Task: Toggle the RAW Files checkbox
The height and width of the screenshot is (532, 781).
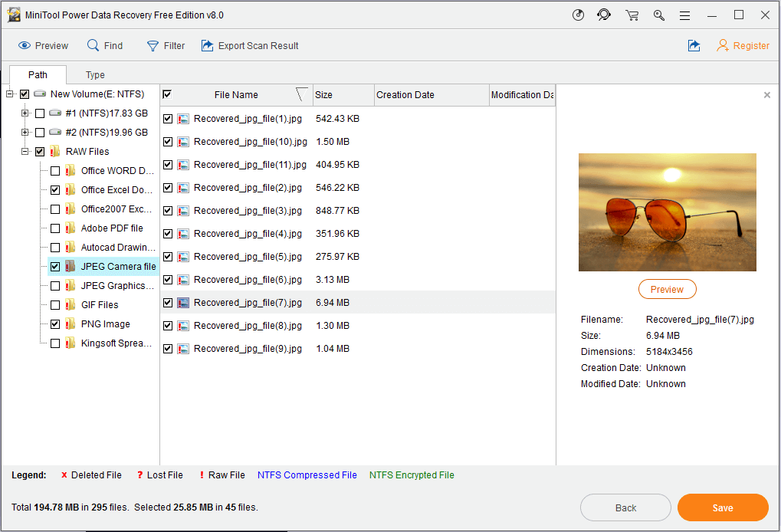Action: click(40, 152)
